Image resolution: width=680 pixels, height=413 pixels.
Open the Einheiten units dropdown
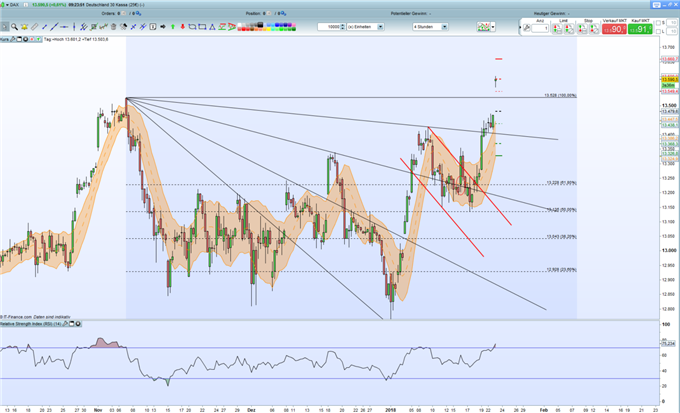pyautogui.click(x=380, y=26)
